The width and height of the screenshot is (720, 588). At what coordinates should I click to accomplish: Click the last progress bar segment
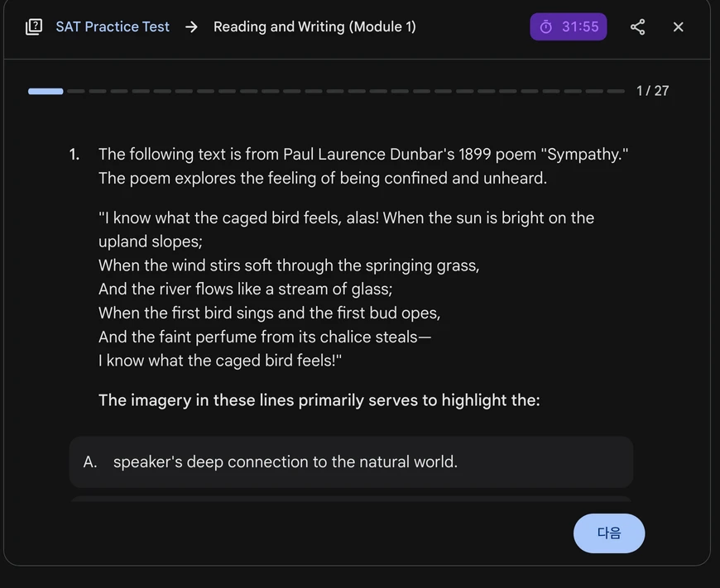[x=616, y=91]
